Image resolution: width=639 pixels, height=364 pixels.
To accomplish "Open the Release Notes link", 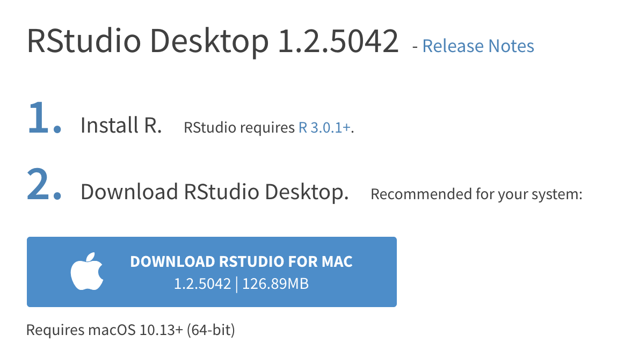I will click(478, 46).
